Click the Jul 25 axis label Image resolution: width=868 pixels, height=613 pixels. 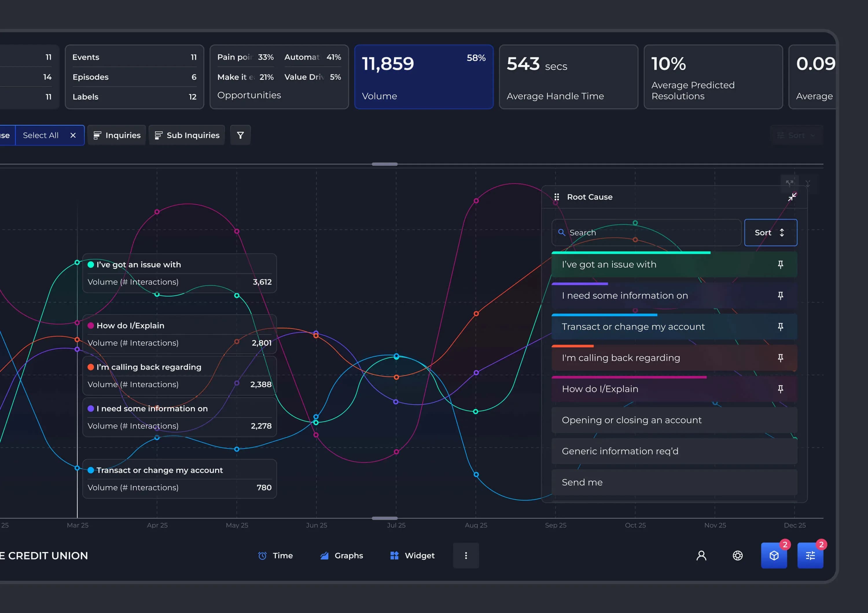tap(396, 525)
